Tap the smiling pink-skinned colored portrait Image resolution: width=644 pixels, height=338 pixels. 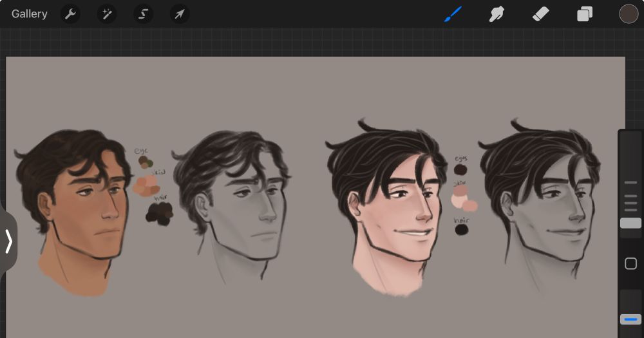[x=386, y=207]
